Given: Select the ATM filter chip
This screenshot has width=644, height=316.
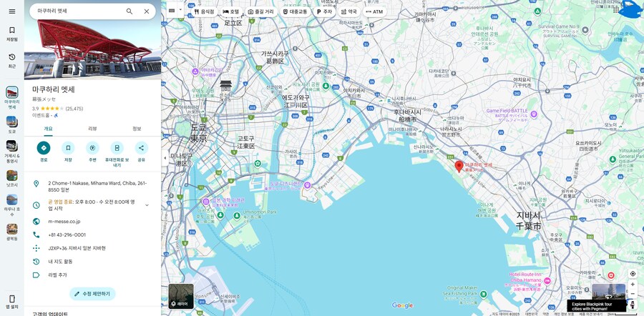Looking at the screenshot, I should tap(374, 11).
